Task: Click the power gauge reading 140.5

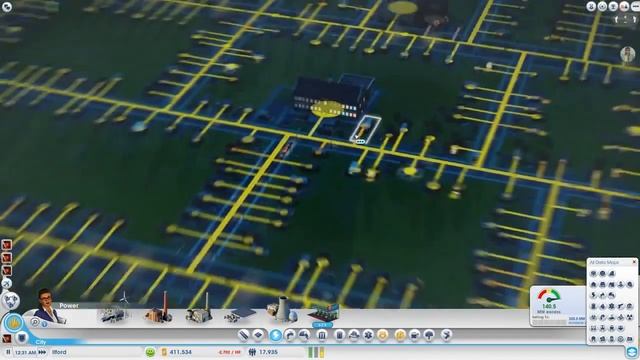Action: (549, 301)
